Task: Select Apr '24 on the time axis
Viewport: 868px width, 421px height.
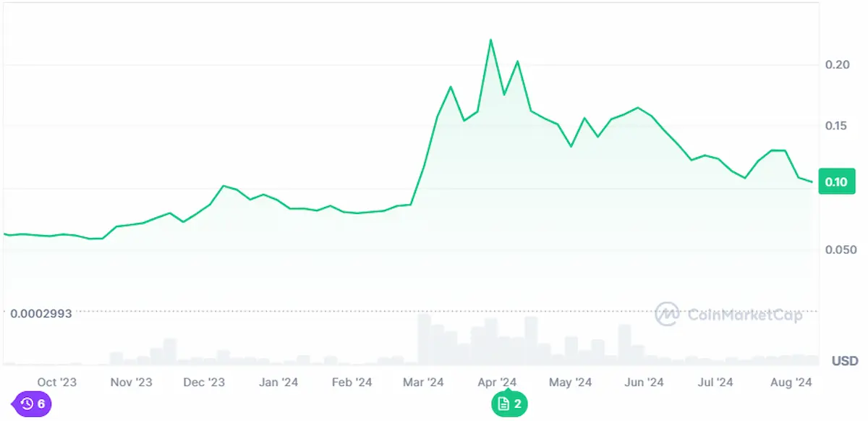Action: [498, 382]
